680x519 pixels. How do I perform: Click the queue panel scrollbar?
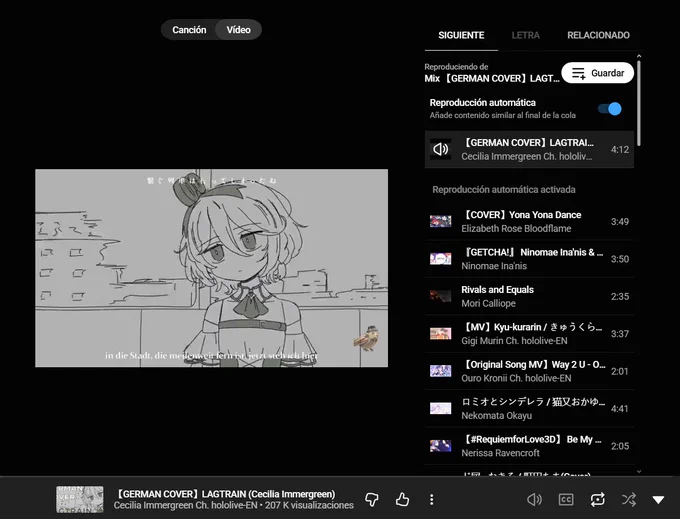click(639, 103)
